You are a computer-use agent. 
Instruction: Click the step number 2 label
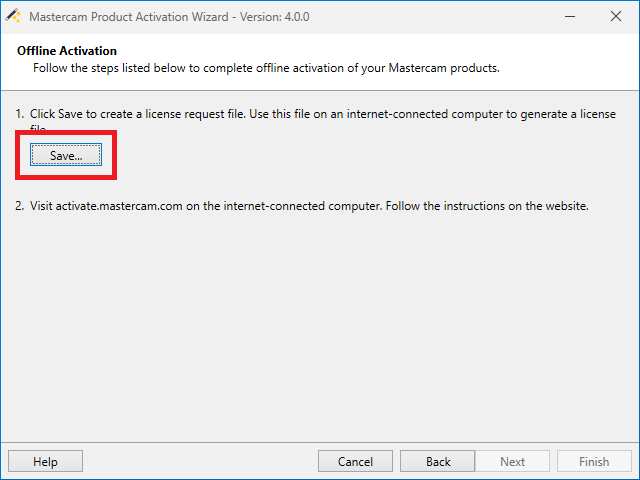[20, 207]
